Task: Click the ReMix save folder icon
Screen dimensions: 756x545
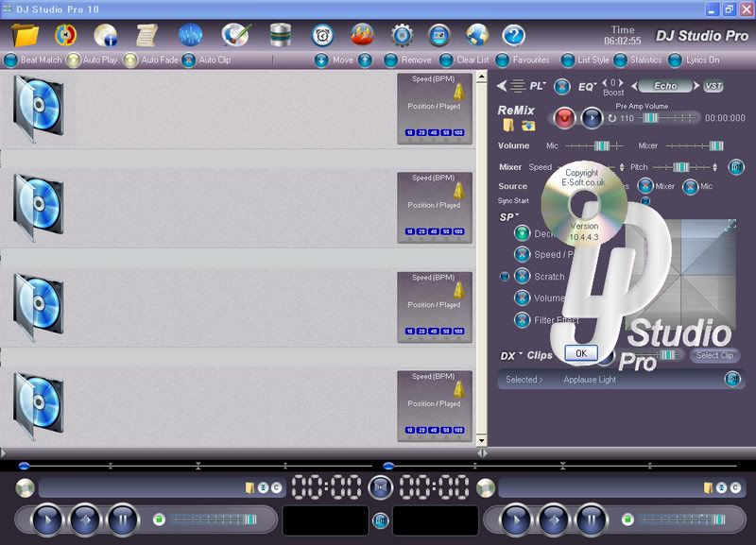Action: pos(528,126)
